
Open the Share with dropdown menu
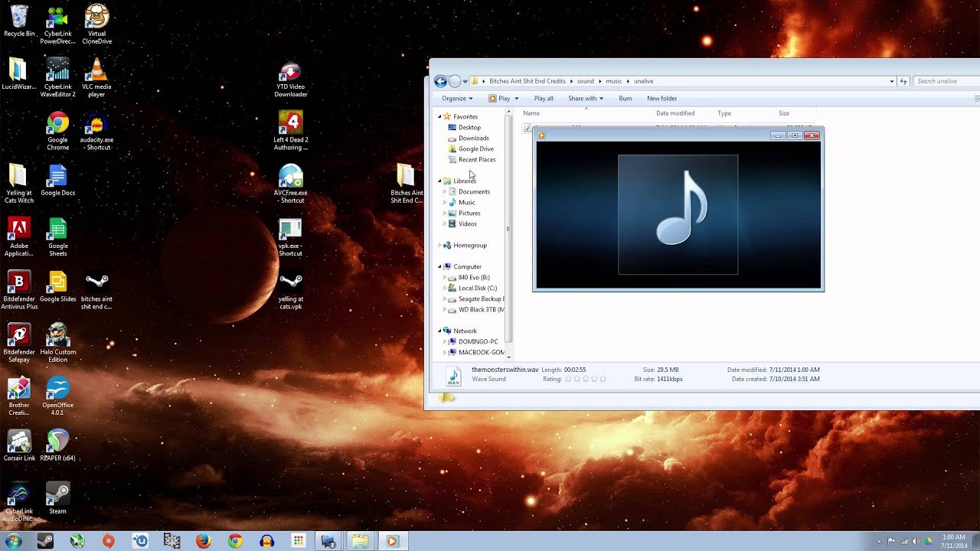pyautogui.click(x=585, y=99)
